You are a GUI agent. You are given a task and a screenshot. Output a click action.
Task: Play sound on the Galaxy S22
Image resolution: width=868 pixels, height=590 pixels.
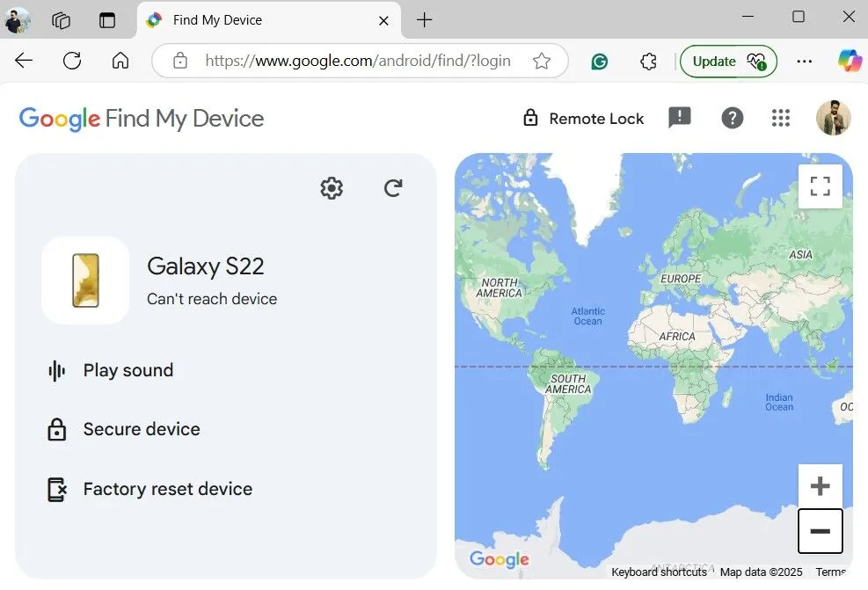[x=128, y=370]
